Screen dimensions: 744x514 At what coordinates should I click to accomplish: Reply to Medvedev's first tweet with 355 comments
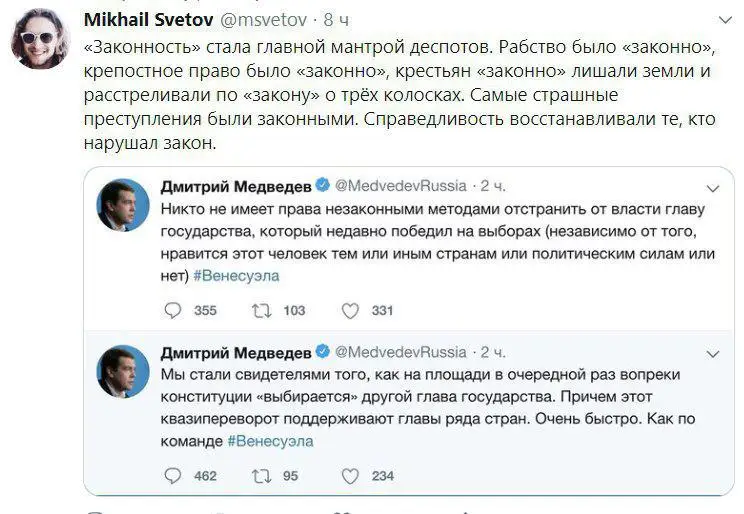point(173,311)
